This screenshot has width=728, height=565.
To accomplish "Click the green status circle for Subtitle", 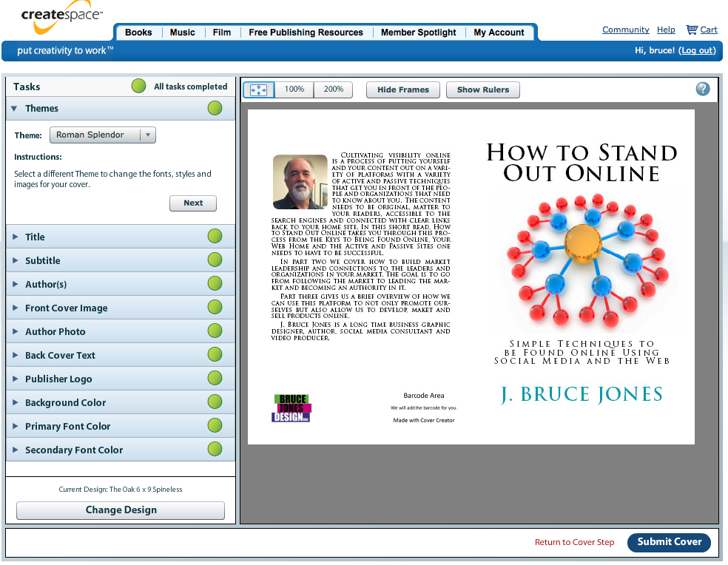I will (215, 260).
